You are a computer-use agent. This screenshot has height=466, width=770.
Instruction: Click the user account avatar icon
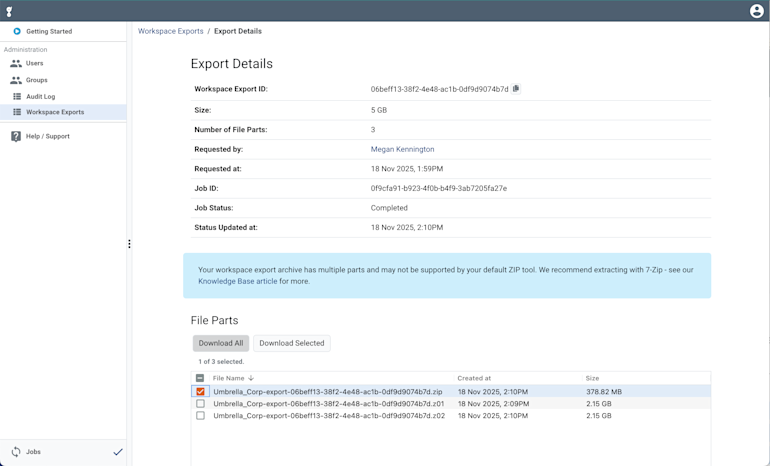click(x=756, y=11)
